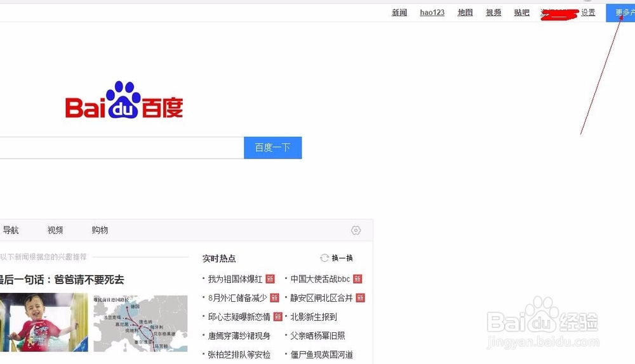Open hot topic 邱心志疑曝新恋情
This screenshot has height=364, width=635.
239,316
